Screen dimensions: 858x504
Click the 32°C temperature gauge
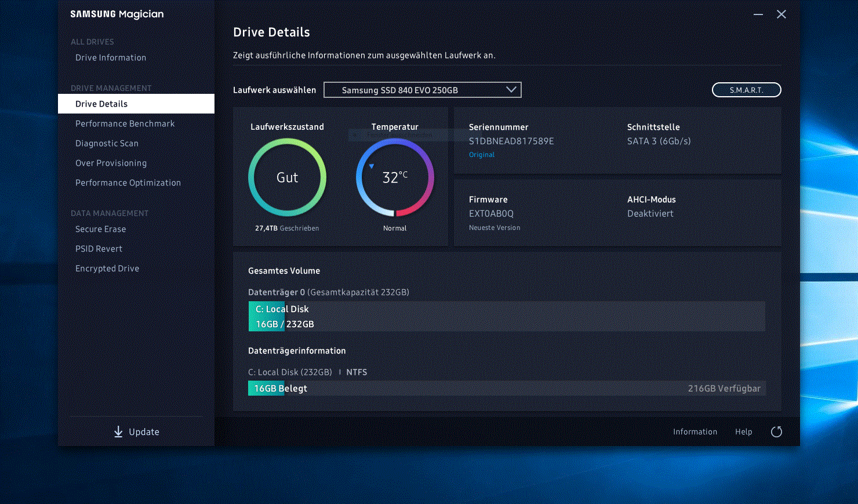click(x=395, y=177)
